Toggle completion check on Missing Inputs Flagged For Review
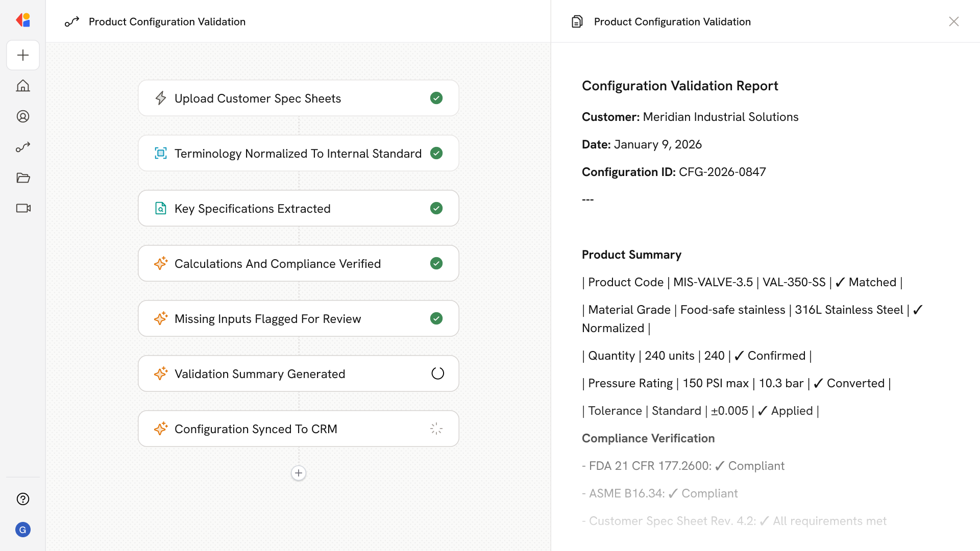 tap(436, 318)
